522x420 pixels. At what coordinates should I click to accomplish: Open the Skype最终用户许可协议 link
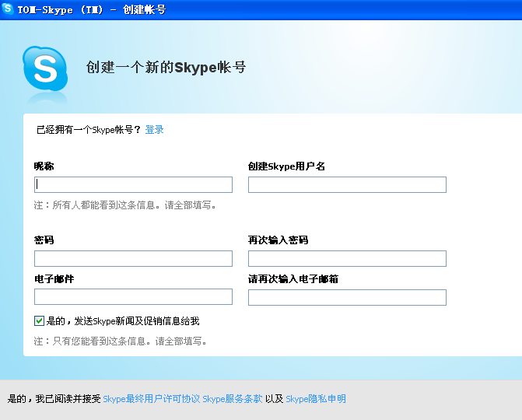(151, 399)
